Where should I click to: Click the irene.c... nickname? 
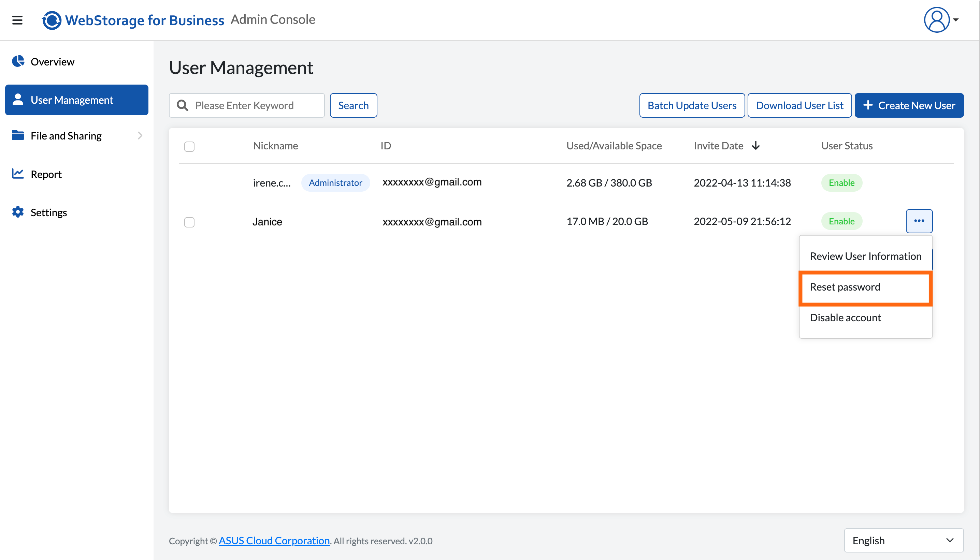(x=272, y=183)
